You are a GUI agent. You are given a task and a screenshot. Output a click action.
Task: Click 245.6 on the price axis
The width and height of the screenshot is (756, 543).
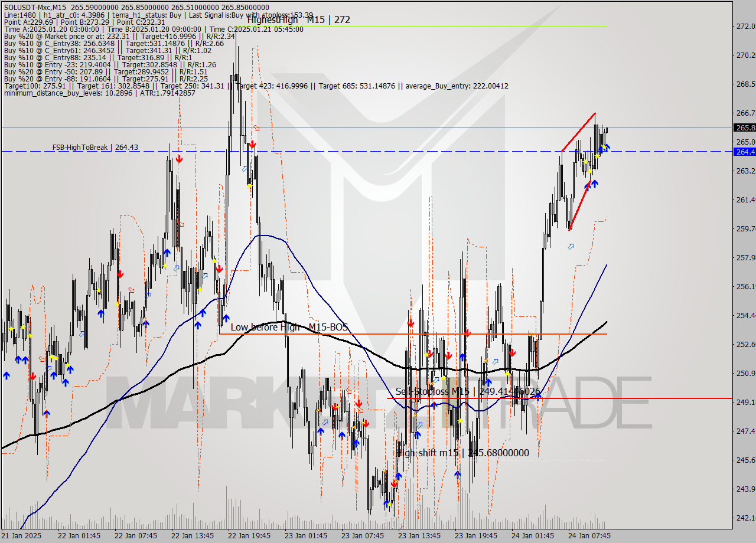tap(745, 460)
